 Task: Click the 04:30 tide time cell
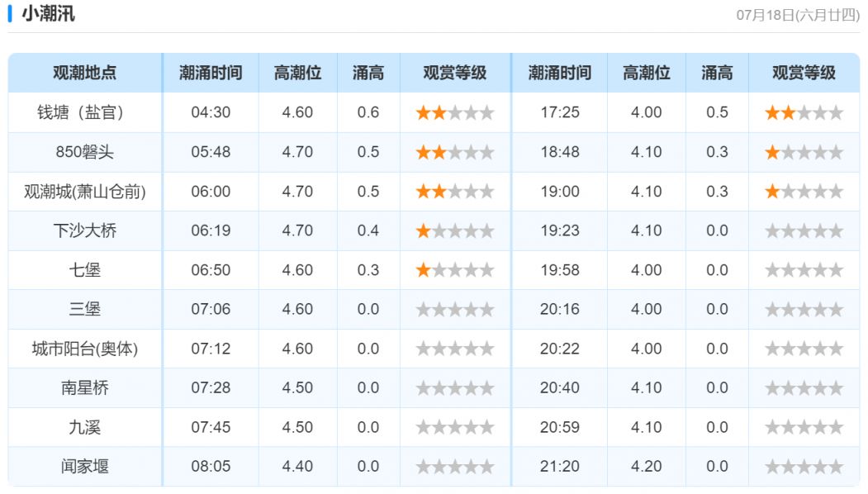(x=211, y=112)
